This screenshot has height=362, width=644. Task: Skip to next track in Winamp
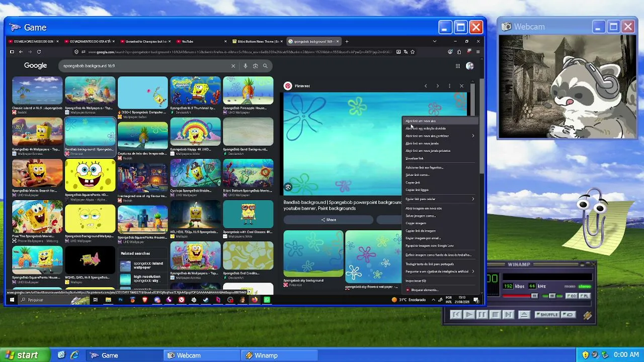[508, 315]
